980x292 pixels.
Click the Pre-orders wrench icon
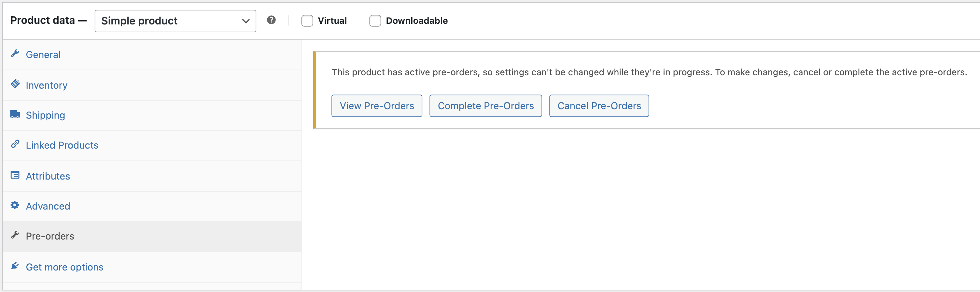(15, 235)
